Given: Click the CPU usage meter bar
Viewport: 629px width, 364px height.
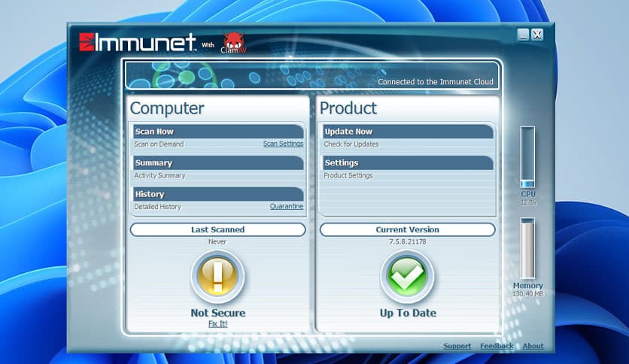Looking at the screenshot, I should click(x=527, y=157).
